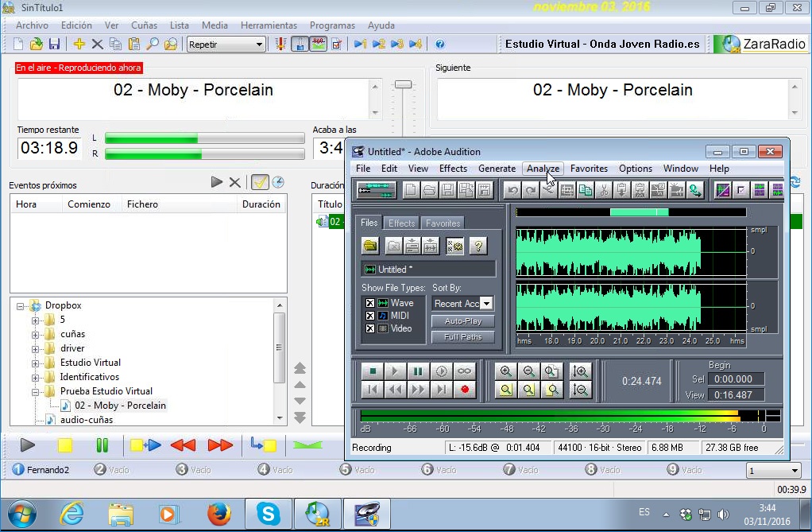Toggle the Wave file type checkbox
This screenshot has height=532, width=812.
coord(369,303)
